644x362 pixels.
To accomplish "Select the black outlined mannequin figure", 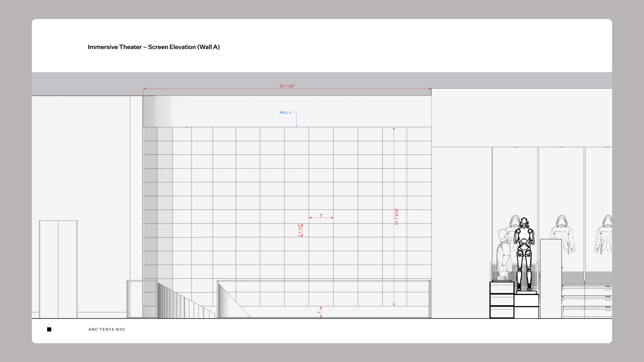I will (524, 254).
